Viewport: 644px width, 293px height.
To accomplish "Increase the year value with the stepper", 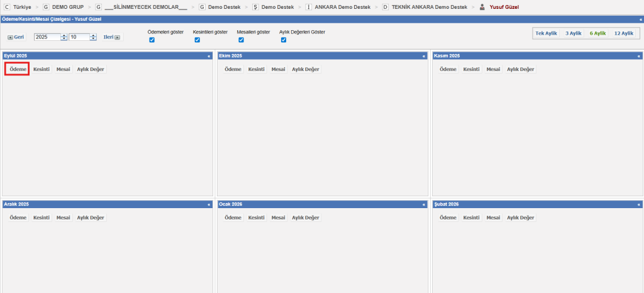I will pyautogui.click(x=64, y=35).
